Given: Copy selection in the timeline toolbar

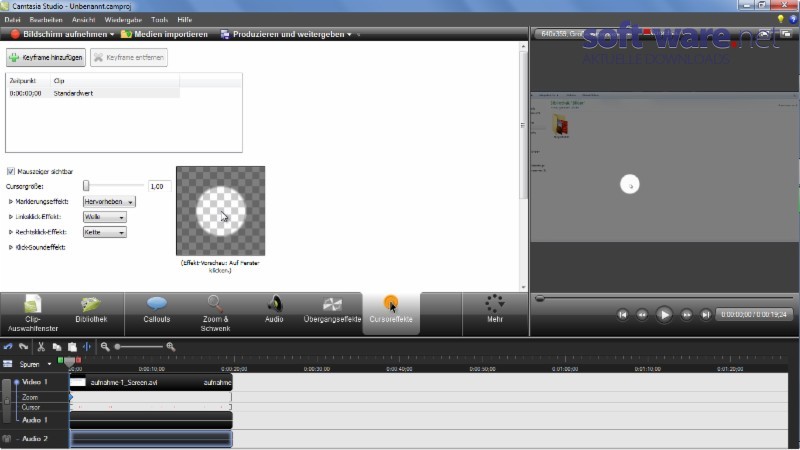Looking at the screenshot, I should (x=57, y=347).
